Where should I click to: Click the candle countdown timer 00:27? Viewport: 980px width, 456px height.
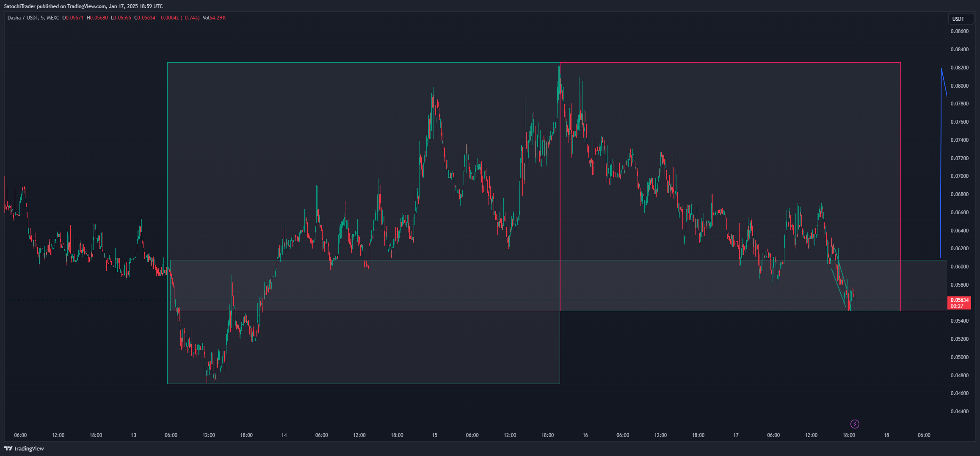pos(957,306)
